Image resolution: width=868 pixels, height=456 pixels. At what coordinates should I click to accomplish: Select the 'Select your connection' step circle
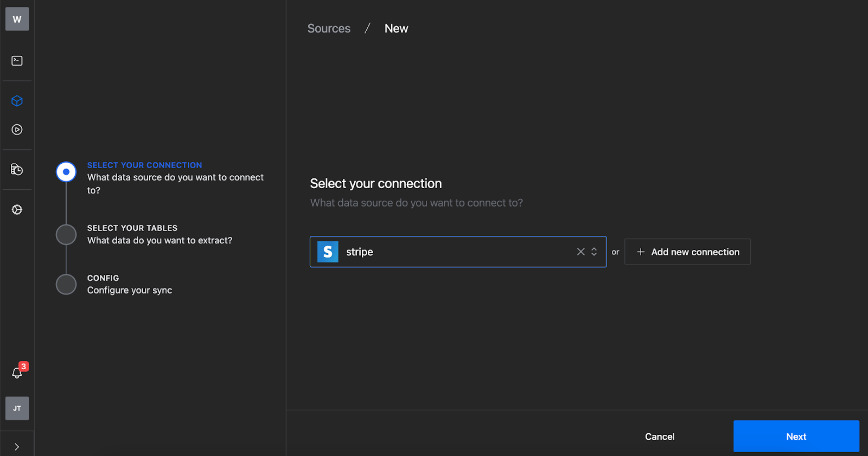point(66,172)
